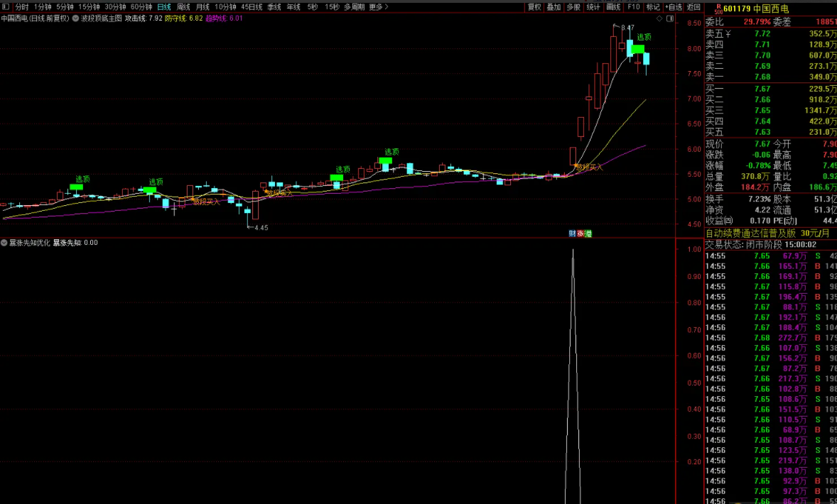The width and height of the screenshot is (837, 504).
Task: Click stock code 601179
Action: tap(738, 9)
